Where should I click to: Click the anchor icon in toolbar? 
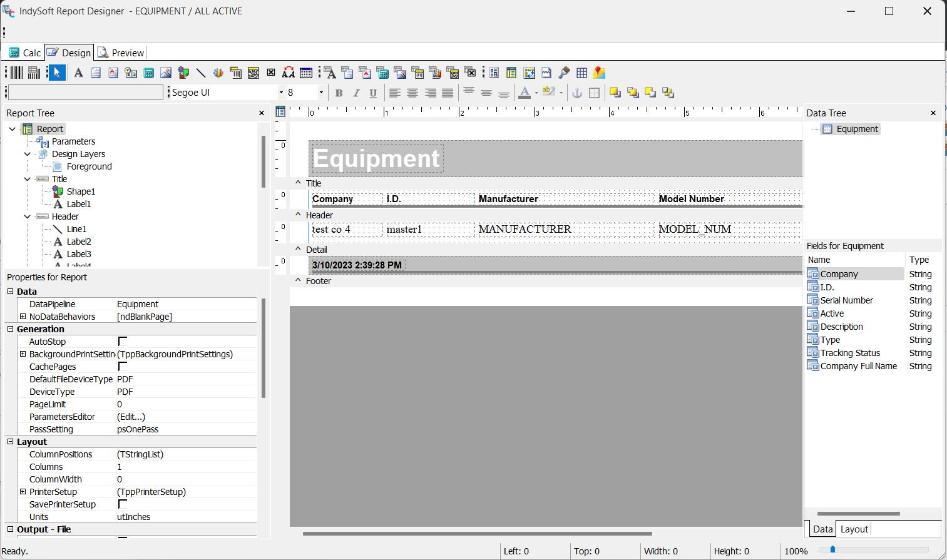(577, 93)
